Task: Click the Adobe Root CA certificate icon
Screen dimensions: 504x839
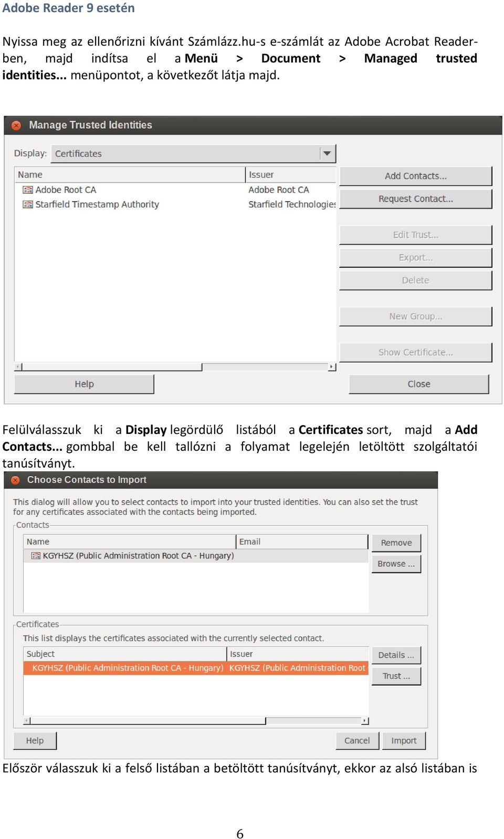Action: click(x=28, y=190)
